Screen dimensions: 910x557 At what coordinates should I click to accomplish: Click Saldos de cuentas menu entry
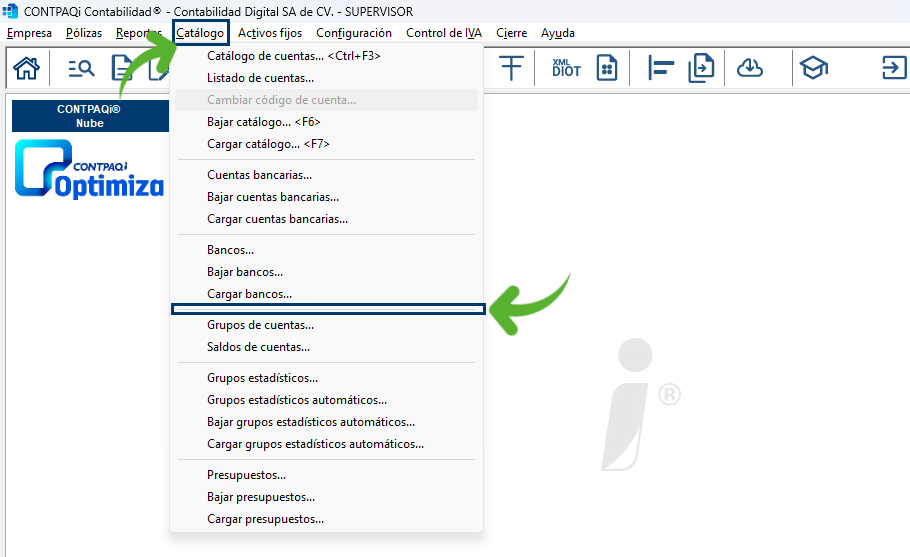(x=258, y=347)
